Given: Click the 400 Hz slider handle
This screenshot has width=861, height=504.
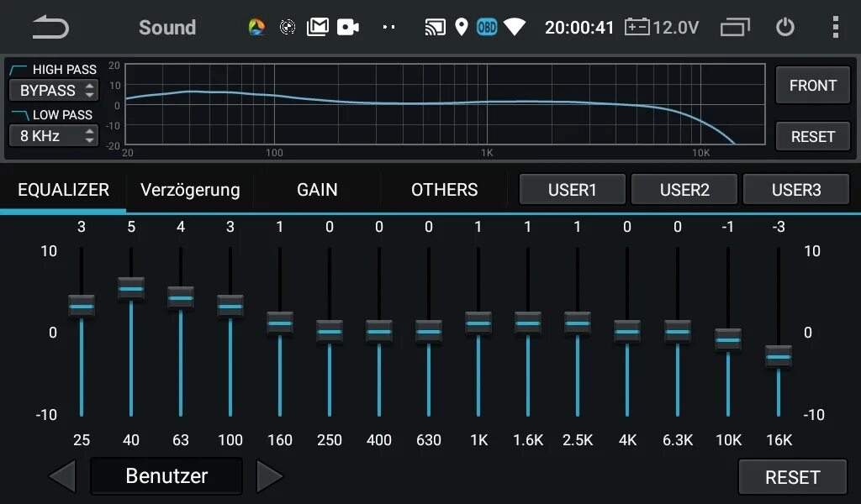Looking at the screenshot, I should click(379, 331).
